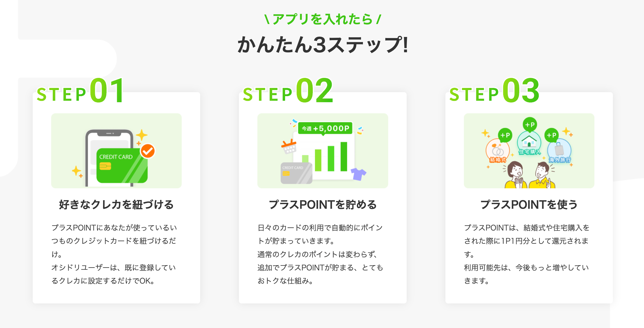Click the 海外旅行 suitcase icon
Screen dimensions: 644x328
click(559, 151)
